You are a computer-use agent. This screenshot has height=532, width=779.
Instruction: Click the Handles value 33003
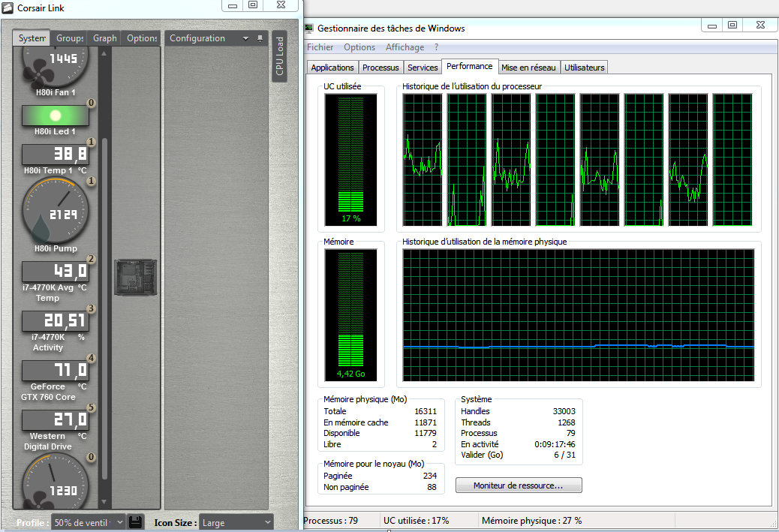564,411
